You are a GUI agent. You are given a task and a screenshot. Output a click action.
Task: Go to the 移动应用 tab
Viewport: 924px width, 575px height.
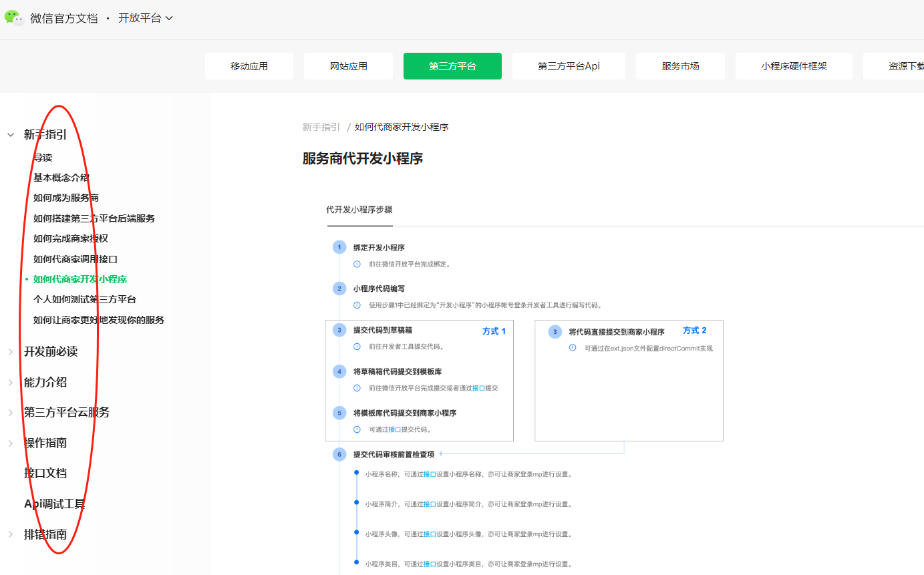click(x=249, y=66)
